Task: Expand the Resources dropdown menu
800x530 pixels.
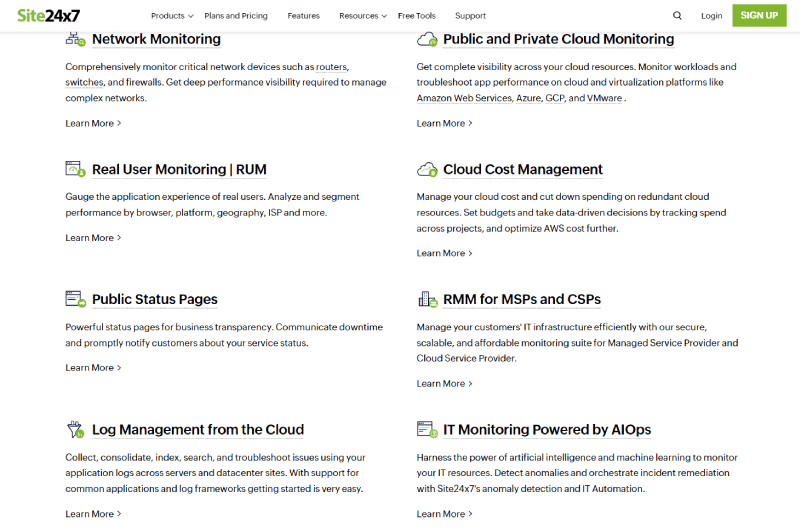Action: point(363,16)
